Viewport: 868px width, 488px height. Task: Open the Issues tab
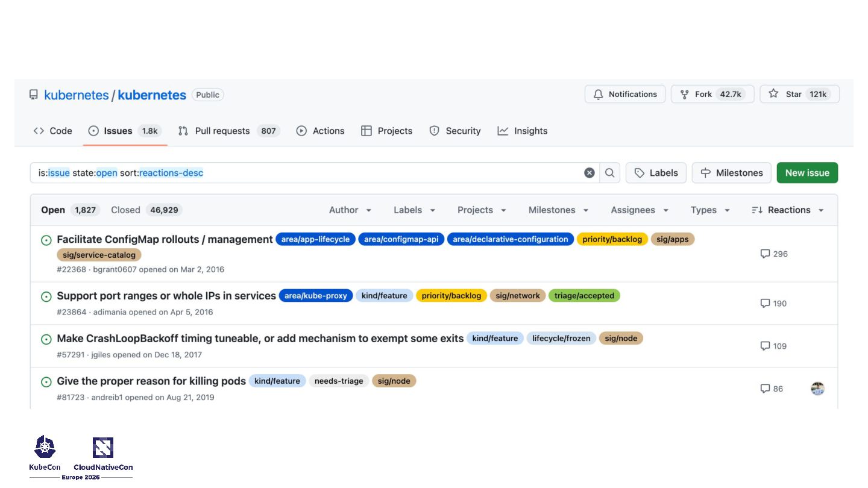click(x=125, y=131)
